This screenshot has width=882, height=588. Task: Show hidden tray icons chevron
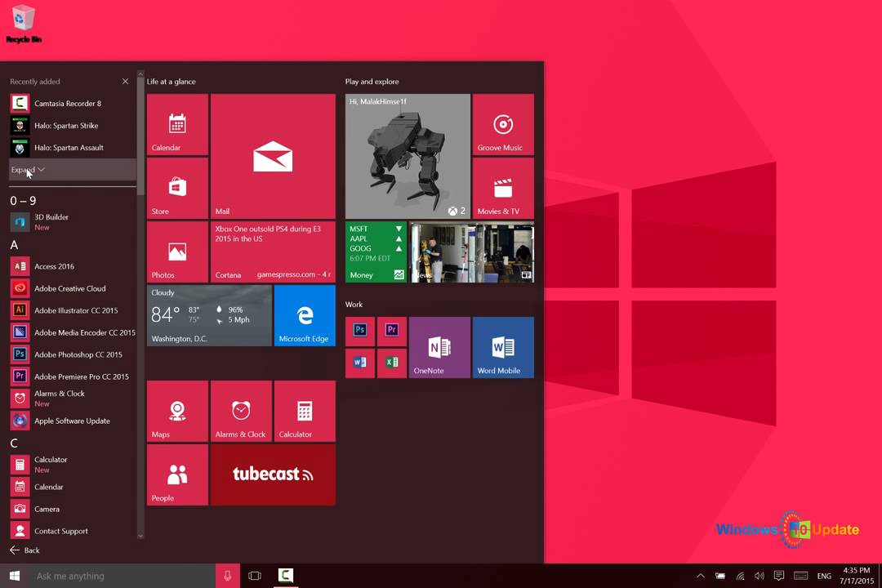pos(701,576)
